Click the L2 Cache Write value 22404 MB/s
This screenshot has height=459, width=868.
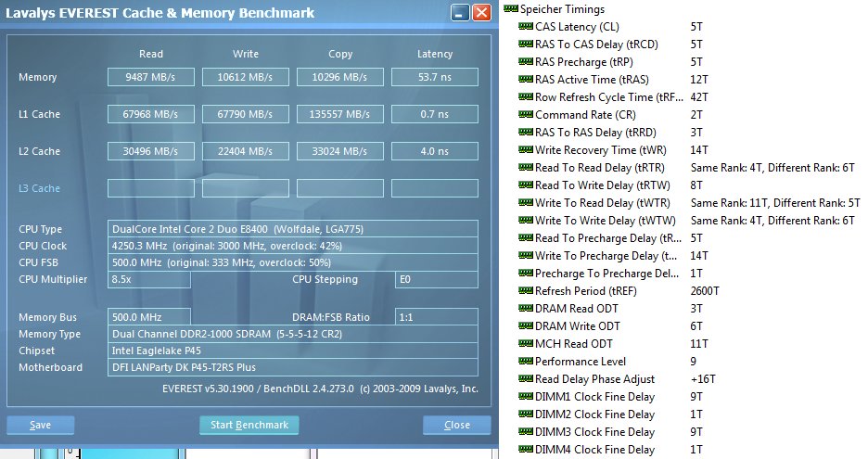[x=245, y=151]
